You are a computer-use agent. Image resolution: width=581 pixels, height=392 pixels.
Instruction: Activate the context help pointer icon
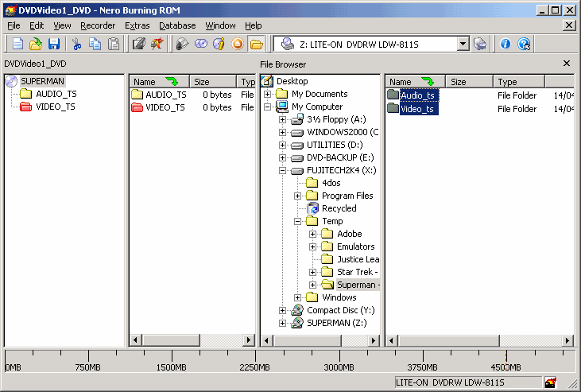click(524, 44)
